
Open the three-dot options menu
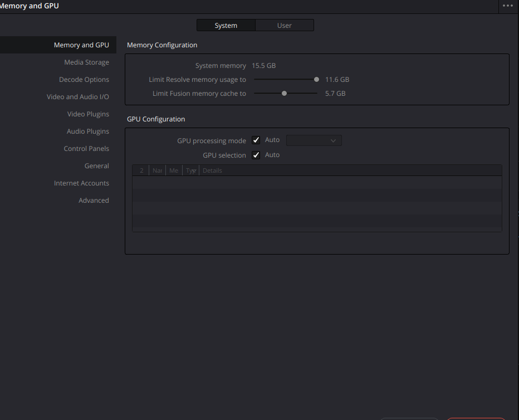pos(507,6)
